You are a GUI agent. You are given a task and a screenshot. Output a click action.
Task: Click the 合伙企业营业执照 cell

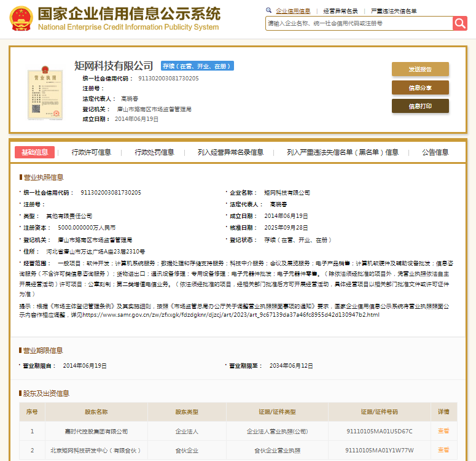click(x=277, y=451)
